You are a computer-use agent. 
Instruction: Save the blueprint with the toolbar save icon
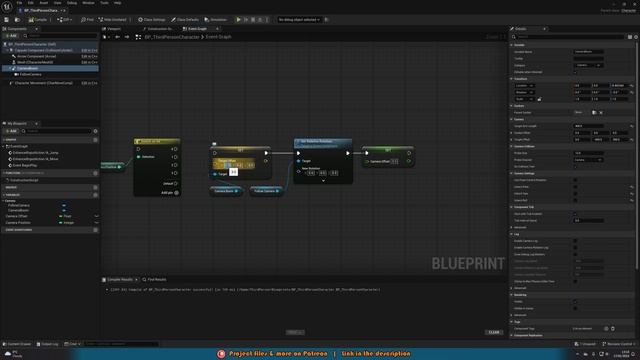[7, 20]
